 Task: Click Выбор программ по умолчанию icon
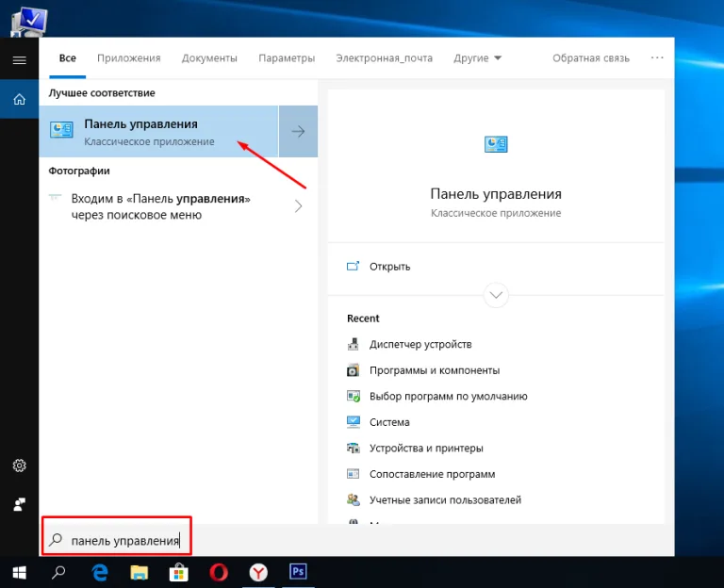point(354,396)
